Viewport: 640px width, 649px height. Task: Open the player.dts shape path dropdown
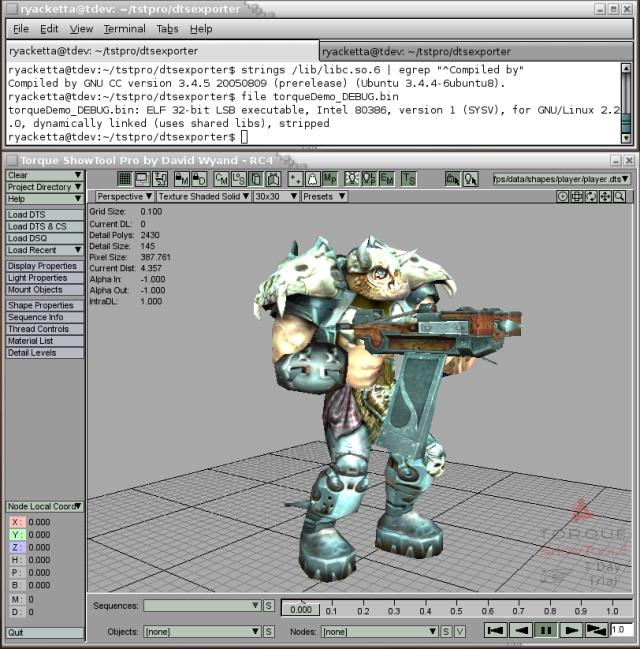561,179
